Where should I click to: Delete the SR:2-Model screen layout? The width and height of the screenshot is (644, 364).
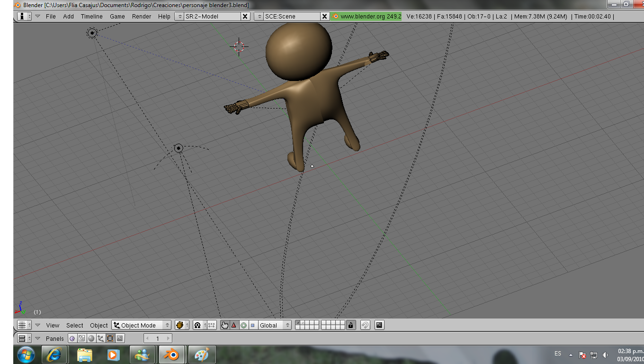(245, 16)
